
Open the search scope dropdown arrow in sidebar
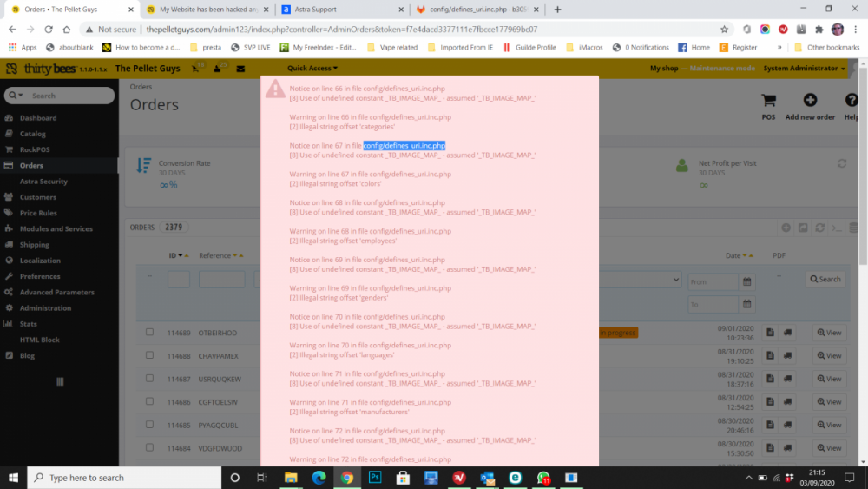tap(17, 96)
